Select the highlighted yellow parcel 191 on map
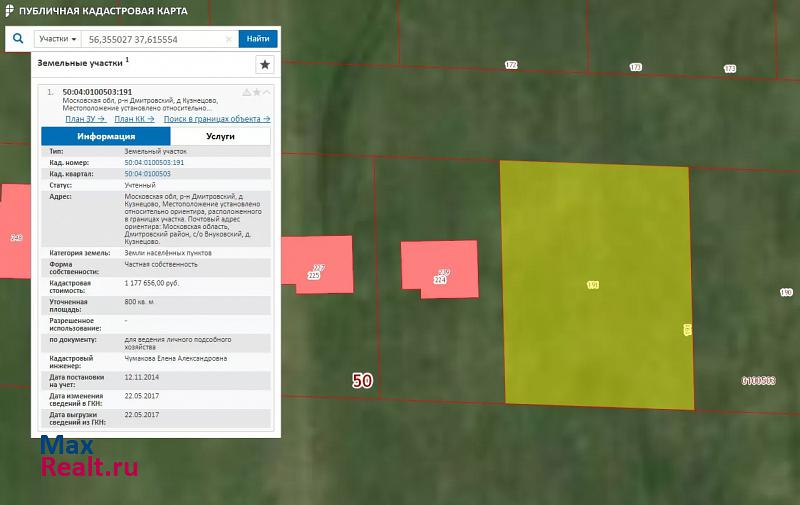The height and width of the screenshot is (505, 800). click(595, 285)
